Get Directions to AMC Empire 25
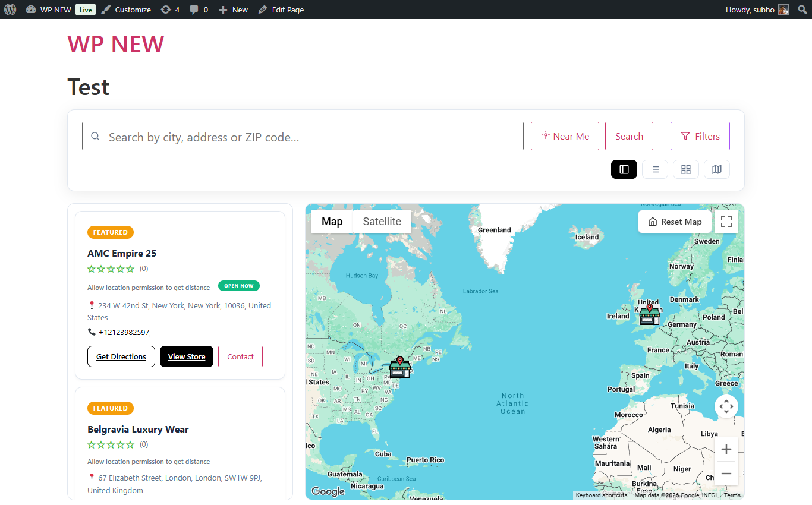 point(121,356)
